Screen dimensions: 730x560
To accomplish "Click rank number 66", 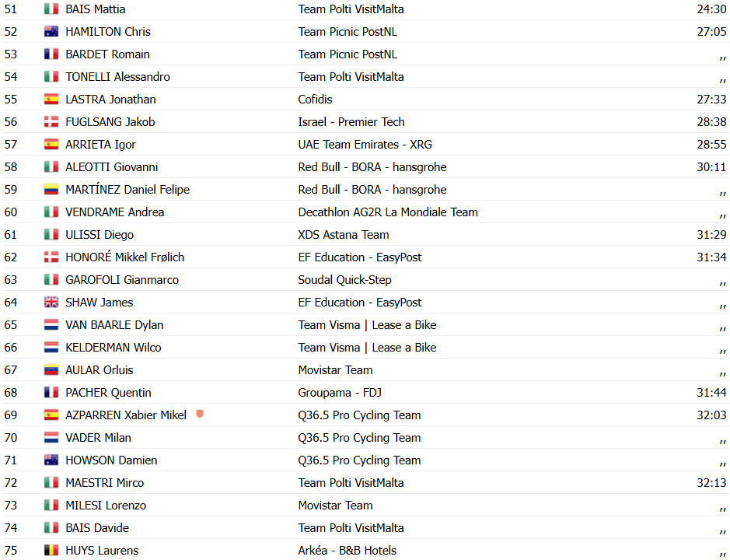I will pos(11,347).
